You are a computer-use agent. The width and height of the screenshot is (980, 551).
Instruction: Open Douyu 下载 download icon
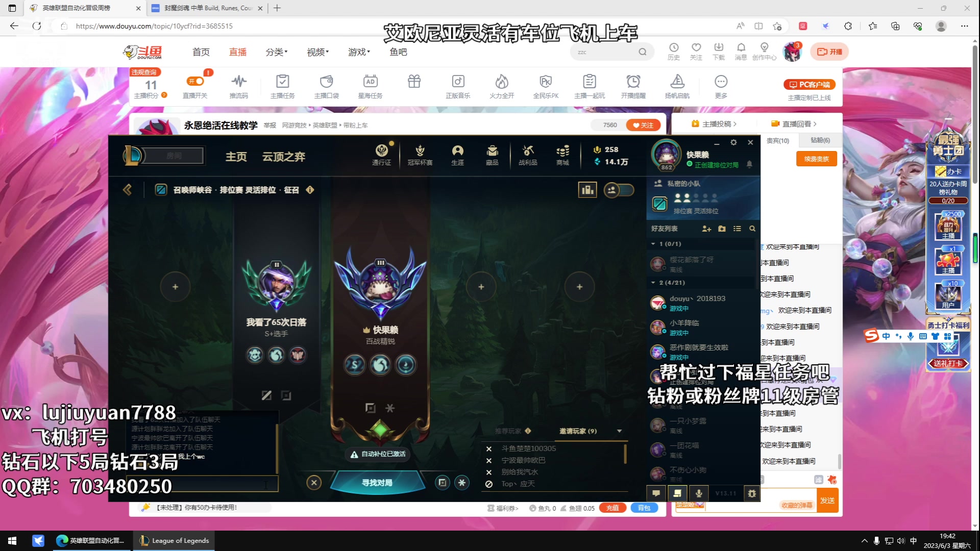[719, 52]
